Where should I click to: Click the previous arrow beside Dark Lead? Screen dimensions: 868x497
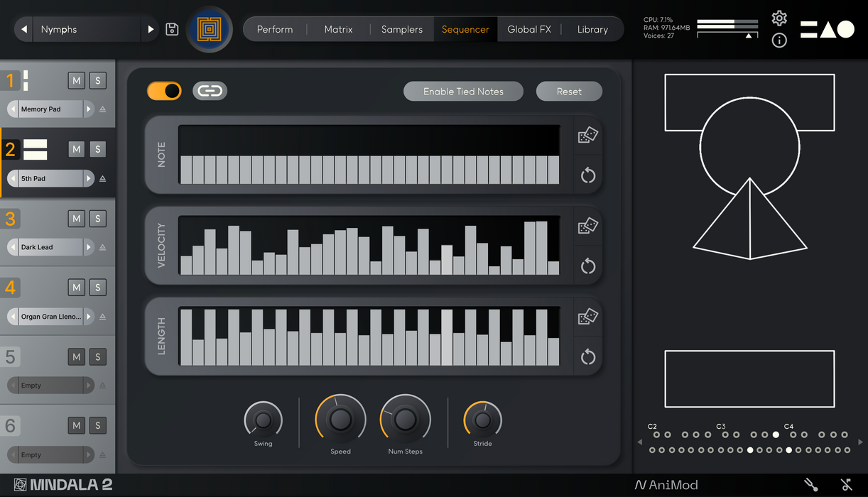click(x=13, y=247)
